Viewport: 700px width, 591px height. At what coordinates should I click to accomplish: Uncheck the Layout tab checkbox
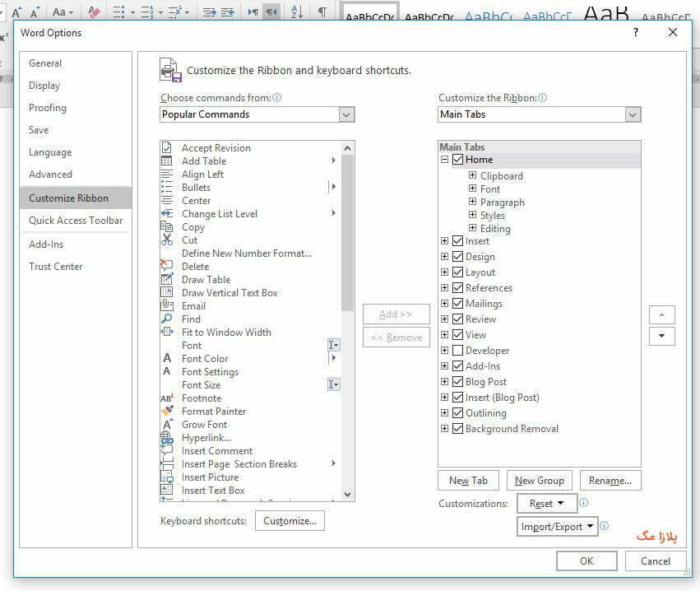point(457,272)
